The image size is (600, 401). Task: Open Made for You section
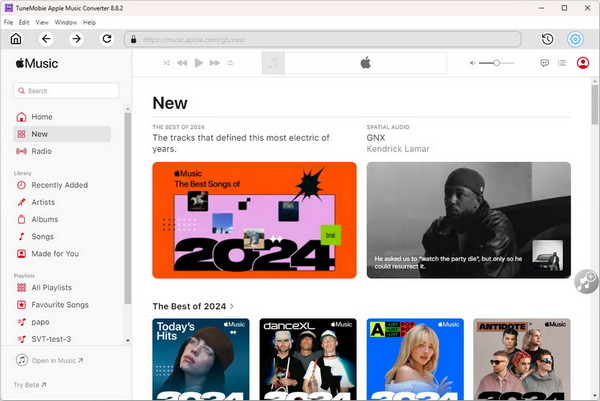pyautogui.click(x=62, y=254)
